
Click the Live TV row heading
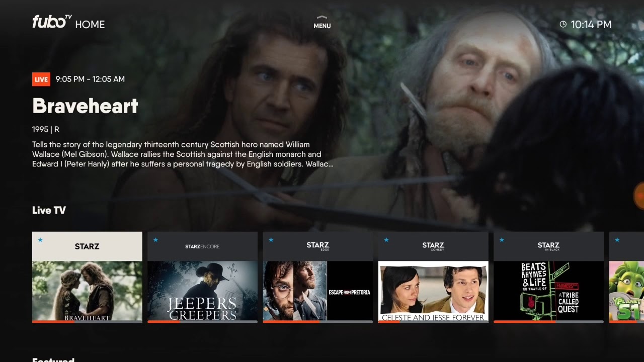49,210
